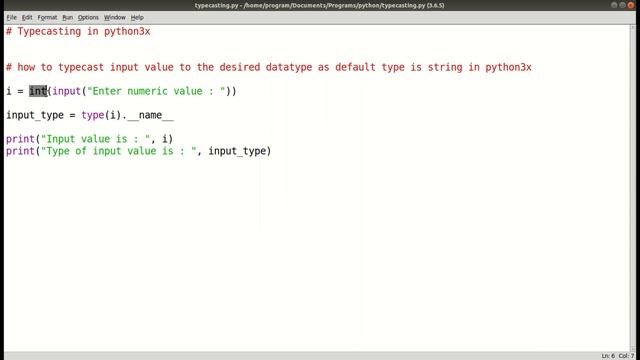Minimize the IDLE editor window
This screenshot has height=360, width=640.
(x=614, y=5)
